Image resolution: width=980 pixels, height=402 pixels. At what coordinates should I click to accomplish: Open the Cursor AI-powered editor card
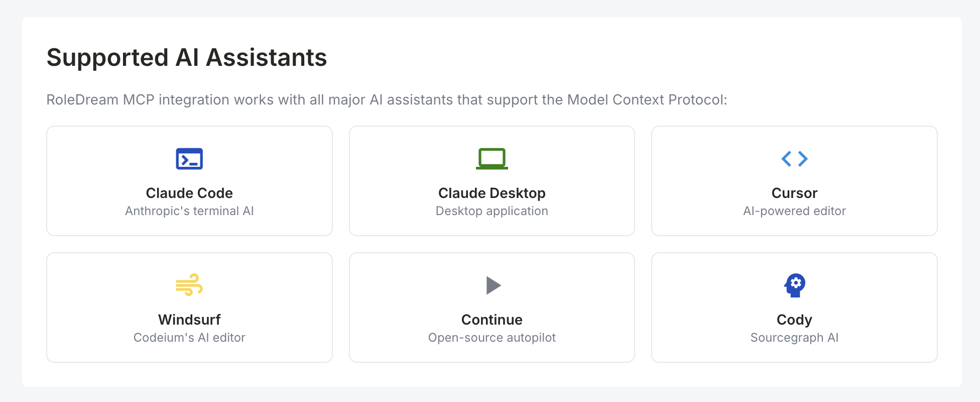[x=794, y=181]
